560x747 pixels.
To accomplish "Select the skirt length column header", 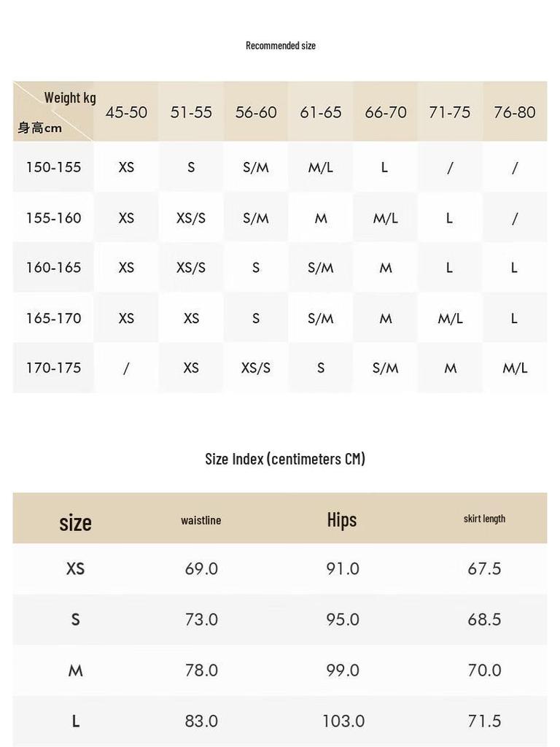I will click(484, 519).
